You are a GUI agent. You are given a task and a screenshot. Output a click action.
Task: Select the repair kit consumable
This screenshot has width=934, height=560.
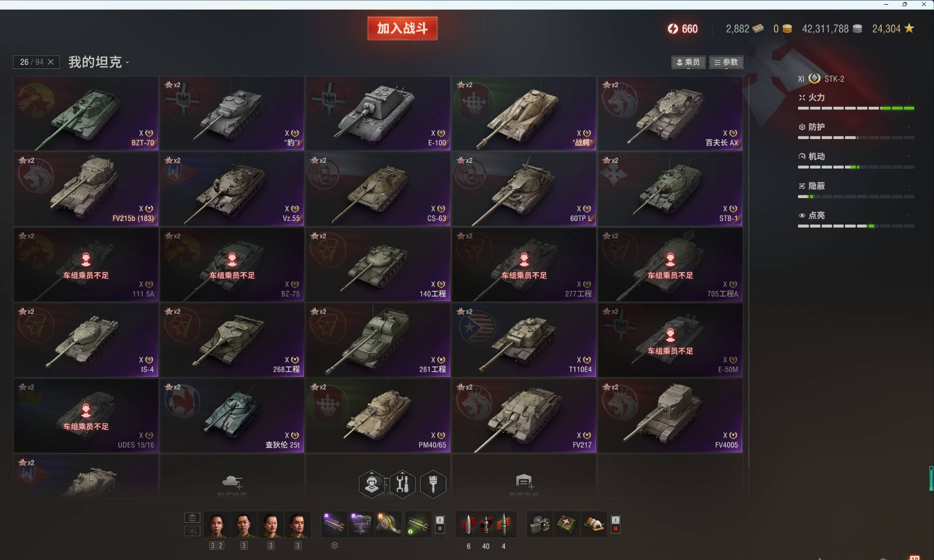click(540, 524)
